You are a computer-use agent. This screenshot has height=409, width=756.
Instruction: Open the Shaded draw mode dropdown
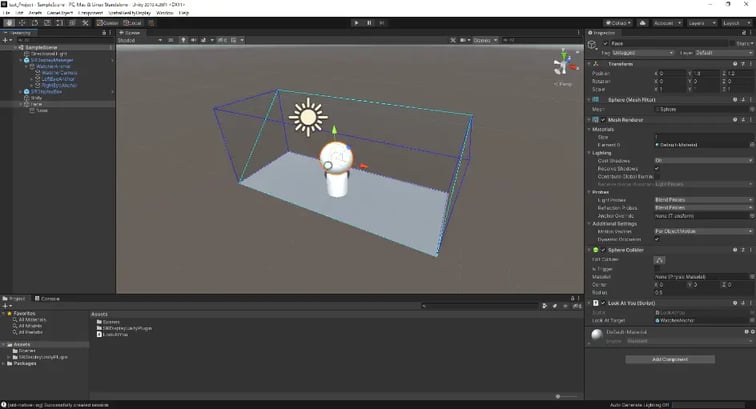coord(141,39)
